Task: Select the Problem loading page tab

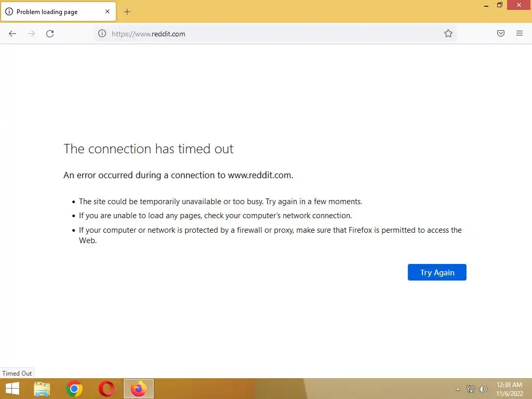Action: point(58,11)
